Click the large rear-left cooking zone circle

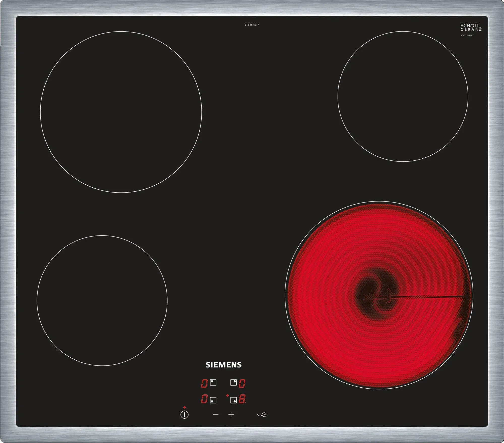coord(121,112)
